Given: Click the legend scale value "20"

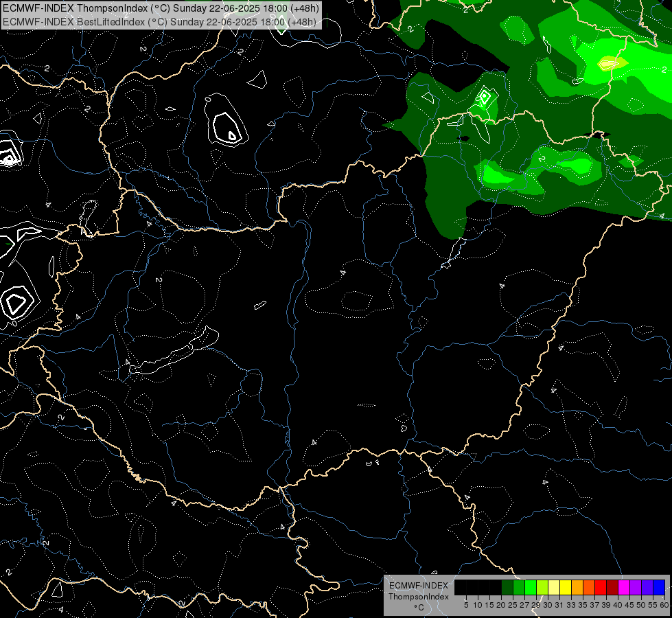Looking at the screenshot, I should pos(502,605).
